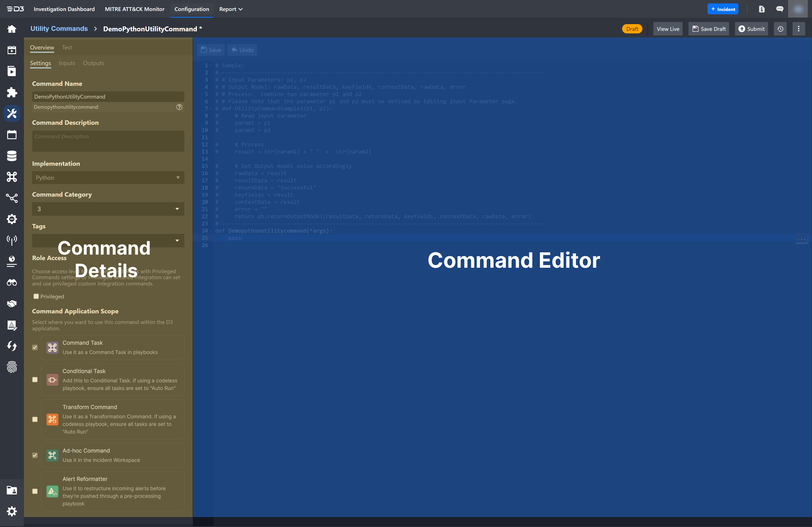
Task: Open the chat messages icon
Action: [780, 9]
